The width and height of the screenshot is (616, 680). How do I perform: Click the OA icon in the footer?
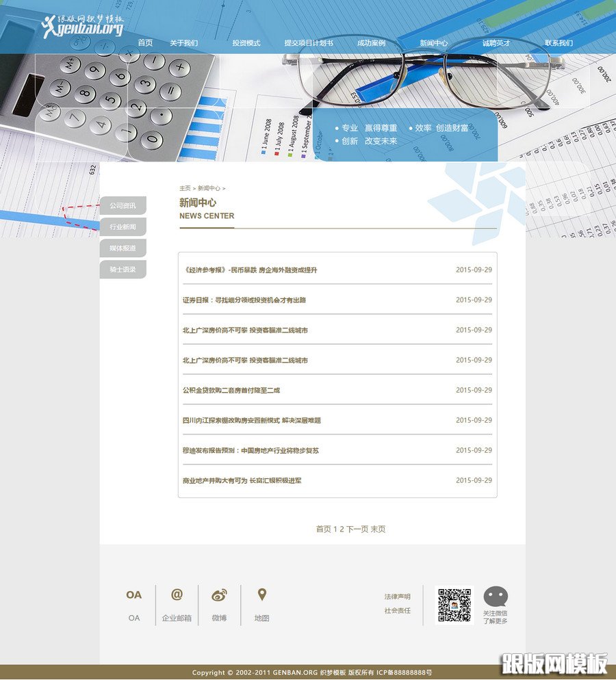pyautogui.click(x=134, y=595)
